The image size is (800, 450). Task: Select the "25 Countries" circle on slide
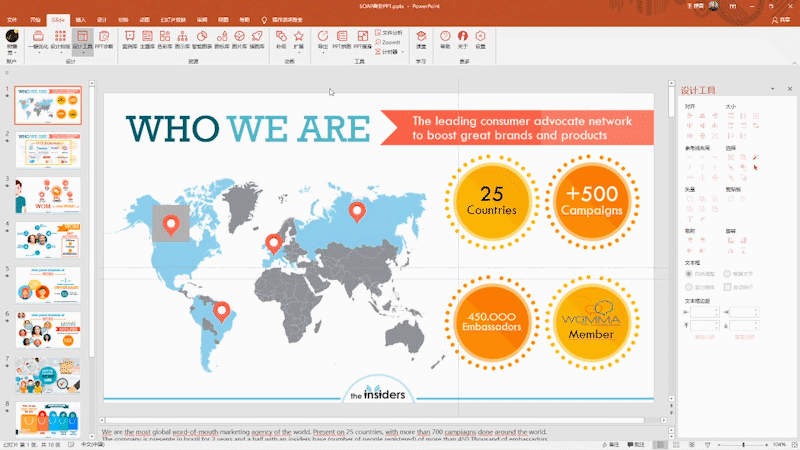pyautogui.click(x=492, y=202)
